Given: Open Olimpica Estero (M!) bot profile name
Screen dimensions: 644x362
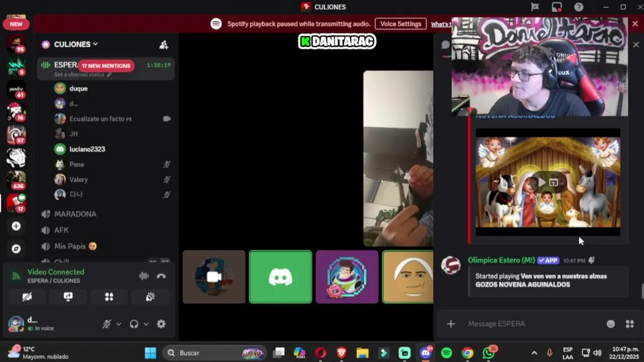Looking at the screenshot, I should click(501, 260).
